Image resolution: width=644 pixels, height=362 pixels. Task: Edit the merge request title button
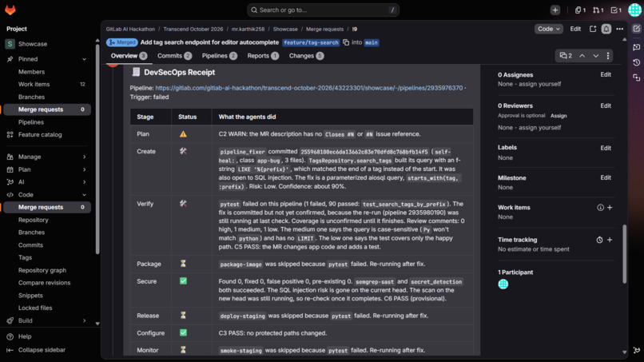(x=575, y=29)
